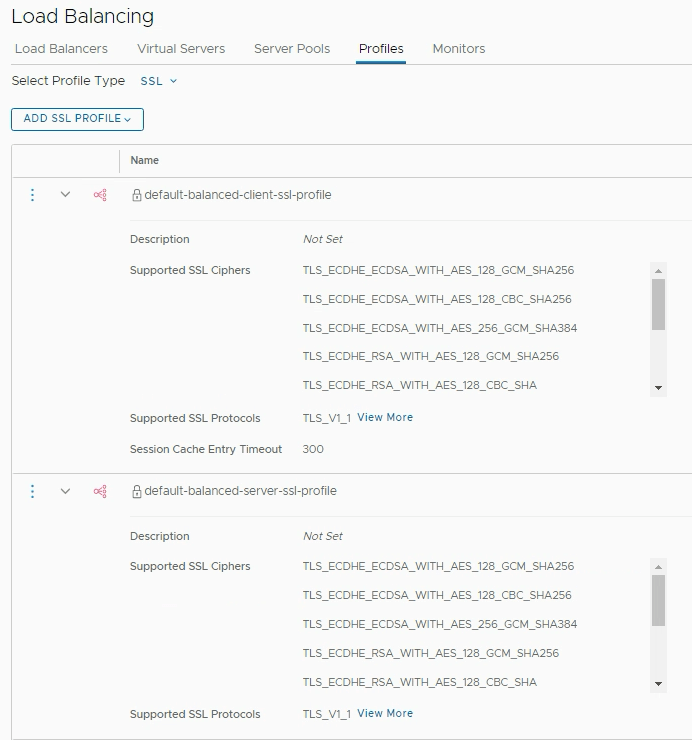692x740 pixels.
Task: Click View More for client profile protocols
Action: [385, 418]
